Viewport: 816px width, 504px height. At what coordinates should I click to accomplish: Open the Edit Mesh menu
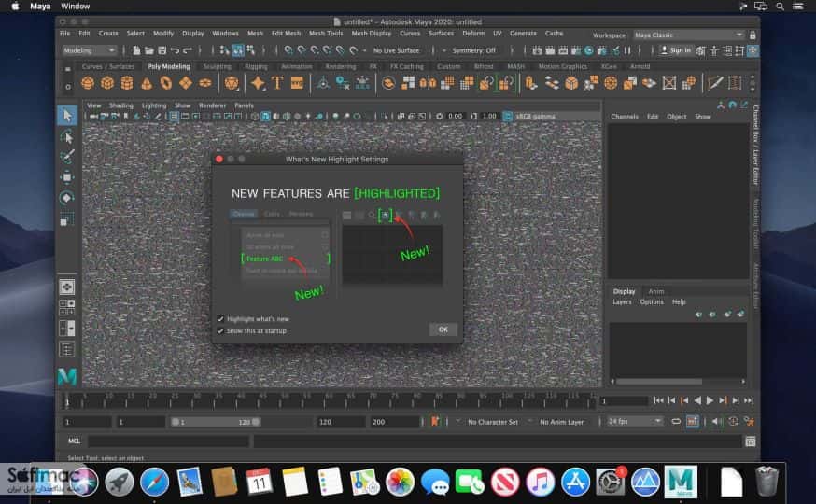click(286, 34)
